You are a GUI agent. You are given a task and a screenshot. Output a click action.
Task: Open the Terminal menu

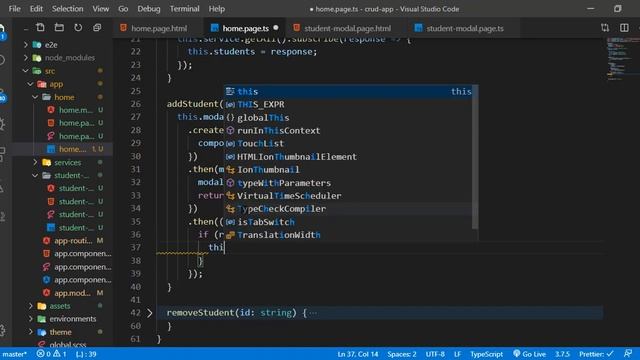point(184,9)
